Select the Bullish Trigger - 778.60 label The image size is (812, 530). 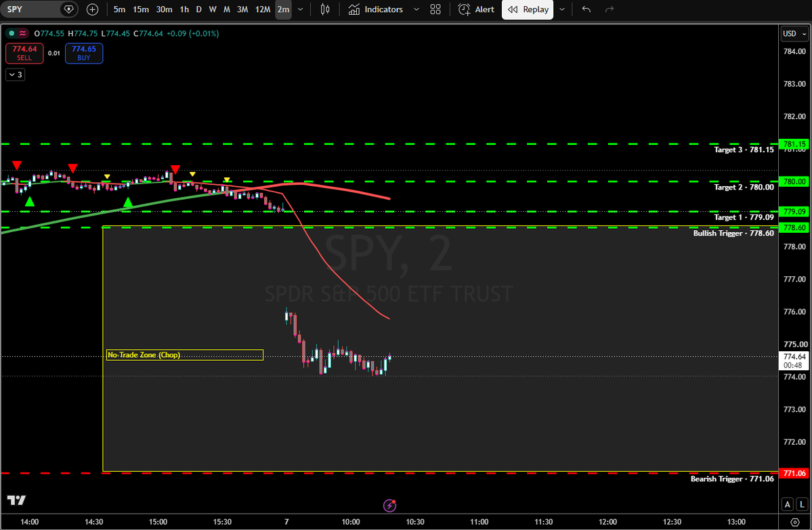pyautogui.click(x=733, y=233)
